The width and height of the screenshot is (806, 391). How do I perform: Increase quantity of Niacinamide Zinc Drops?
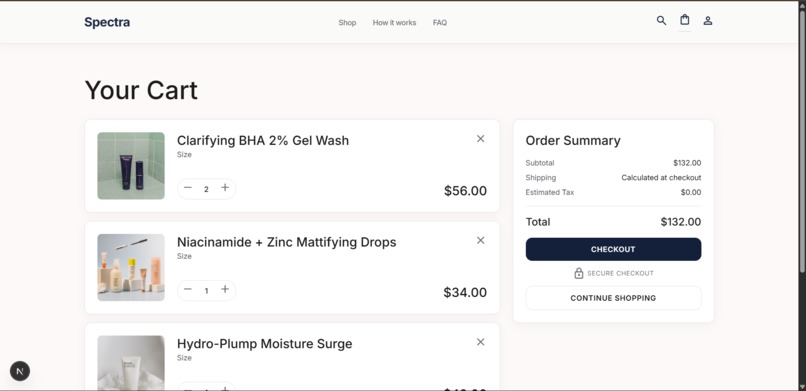[225, 290]
